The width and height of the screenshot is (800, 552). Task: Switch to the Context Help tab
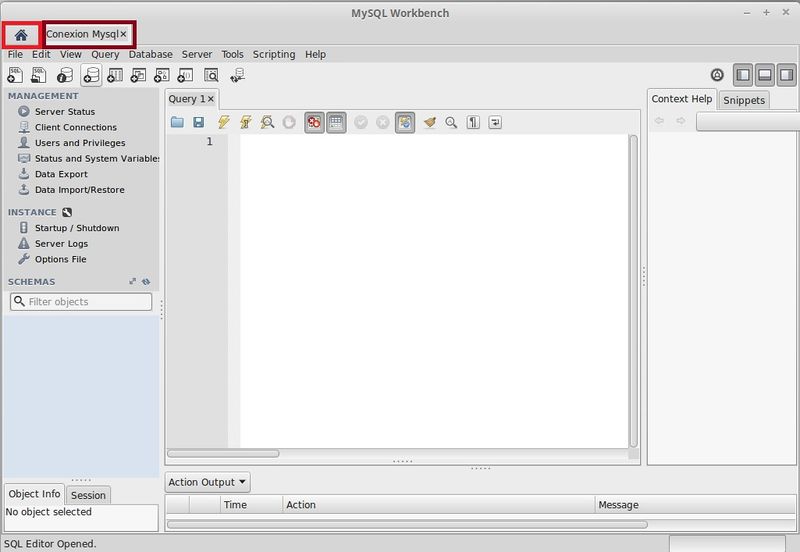682,99
